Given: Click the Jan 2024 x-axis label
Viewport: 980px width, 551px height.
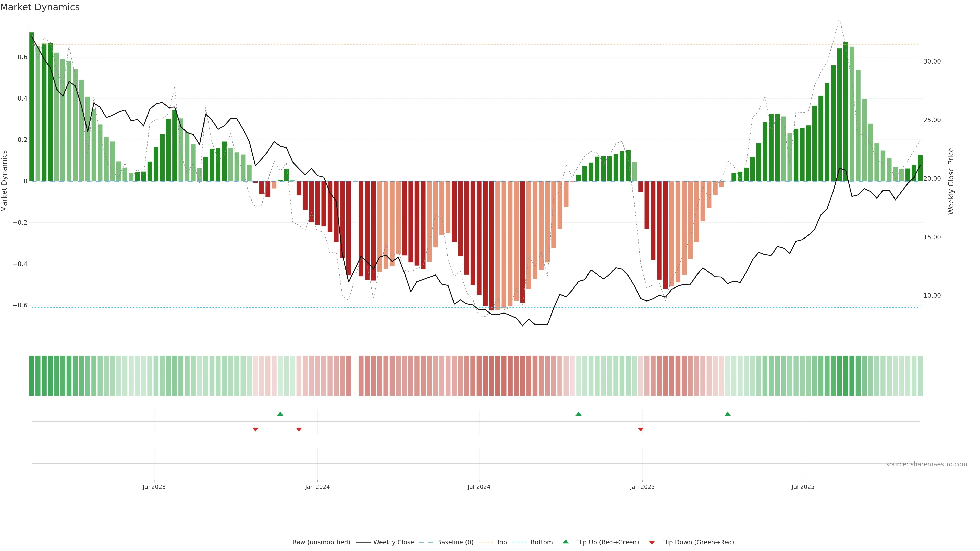Looking at the screenshot, I should point(317,487).
